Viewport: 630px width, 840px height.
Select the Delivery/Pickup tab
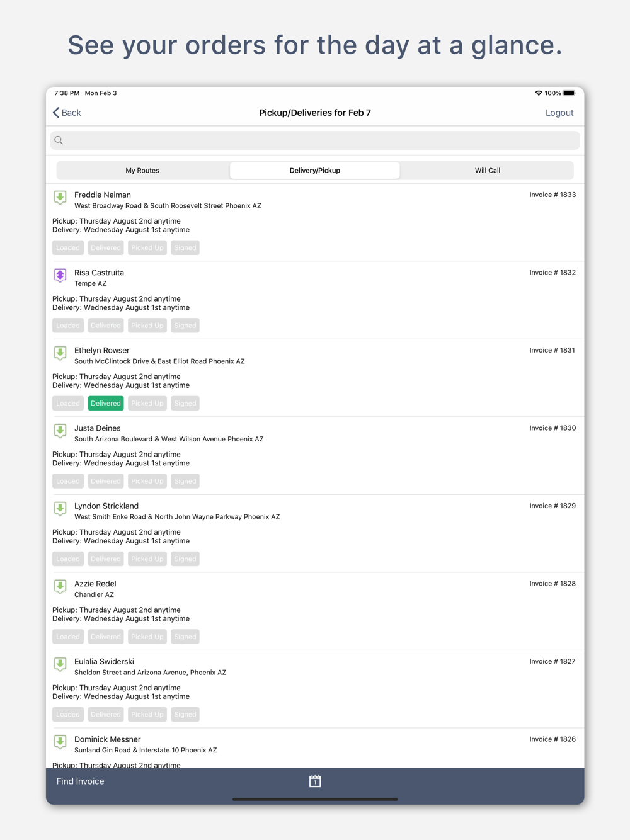[x=315, y=171]
